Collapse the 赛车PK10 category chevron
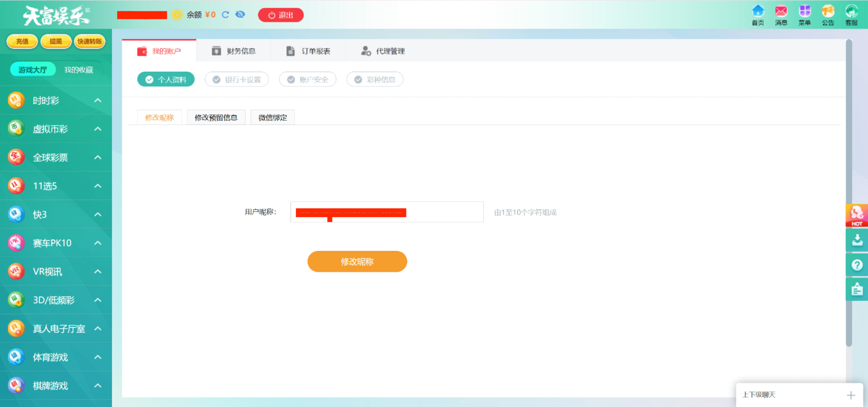This screenshot has width=868, height=407. [x=98, y=243]
